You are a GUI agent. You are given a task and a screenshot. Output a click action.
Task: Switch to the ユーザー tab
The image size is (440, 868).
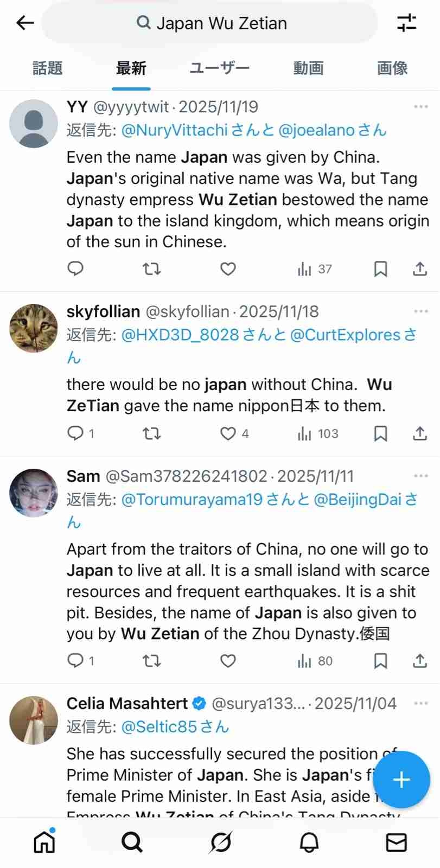click(x=219, y=68)
